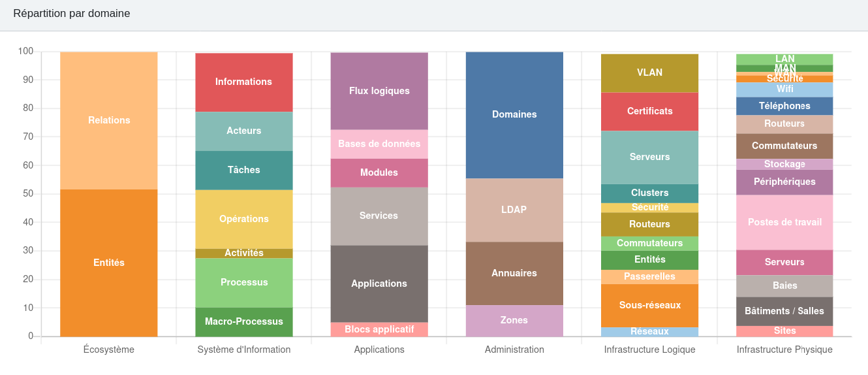
Task: Click the Bâtiments / Salles segment
Action: coord(784,311)
